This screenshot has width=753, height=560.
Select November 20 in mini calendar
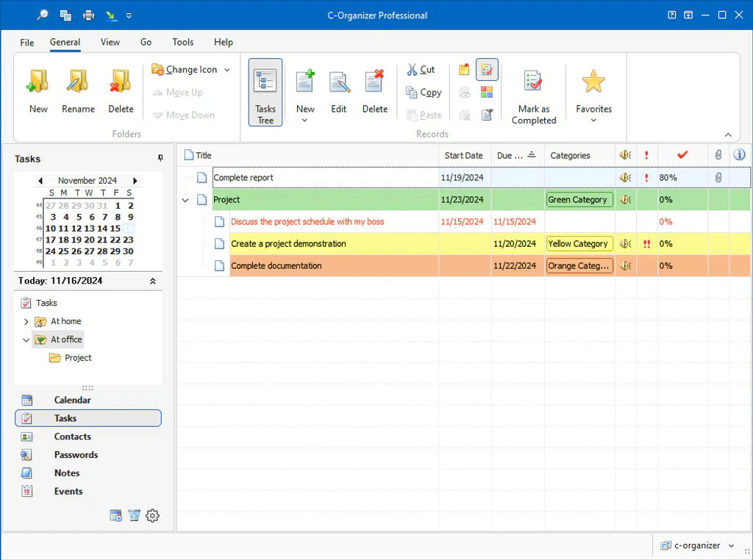point(89,240)
